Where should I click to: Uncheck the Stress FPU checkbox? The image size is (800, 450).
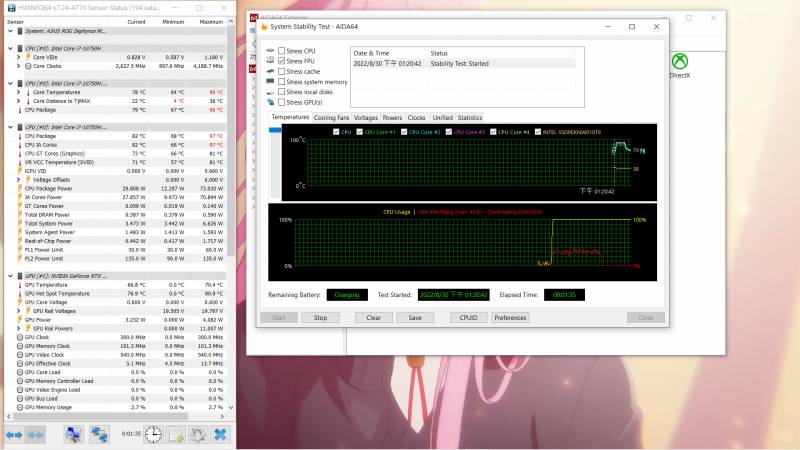coord(281,61)
